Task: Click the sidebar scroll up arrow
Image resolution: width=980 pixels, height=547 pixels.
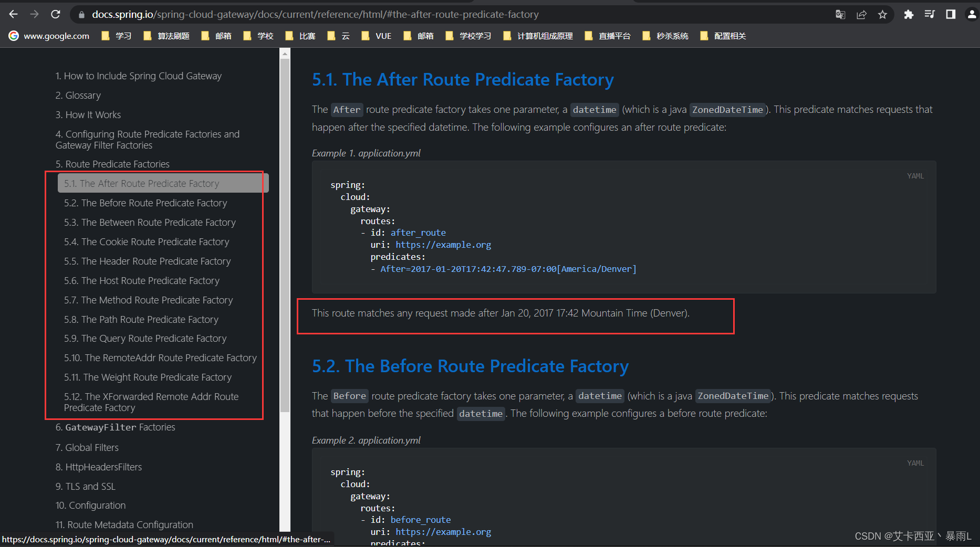Action: (285, 53)
